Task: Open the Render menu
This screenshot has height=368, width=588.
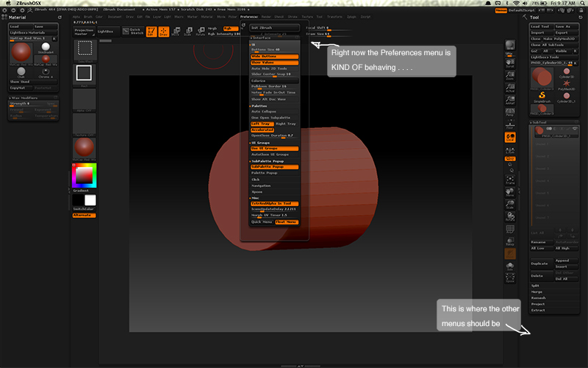Action: pos(266,17)
